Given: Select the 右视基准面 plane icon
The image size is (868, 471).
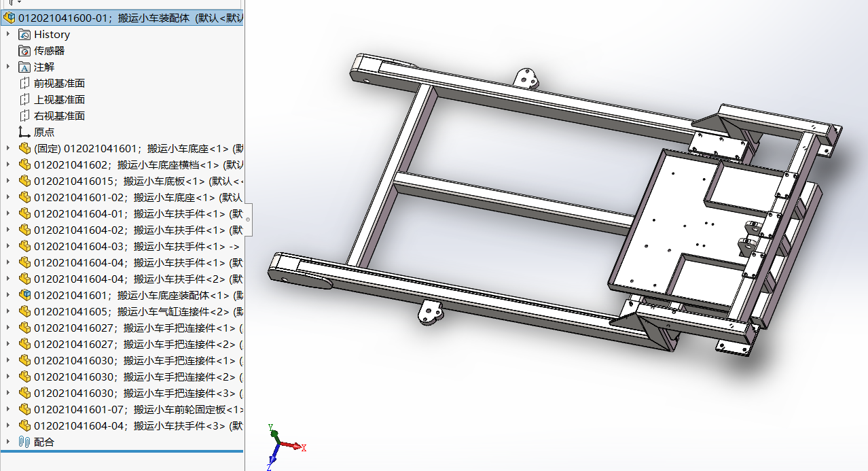Looking at the screenshot, I should pos(24,116).
